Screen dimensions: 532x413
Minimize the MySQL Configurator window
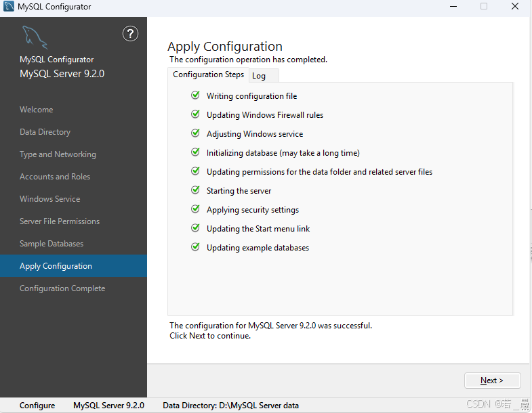click(453, 7)
